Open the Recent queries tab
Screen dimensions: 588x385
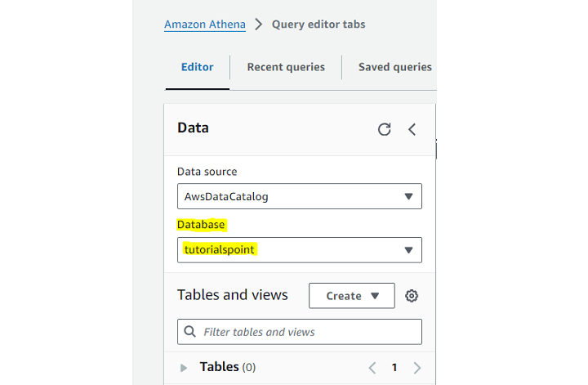point(286,67)
